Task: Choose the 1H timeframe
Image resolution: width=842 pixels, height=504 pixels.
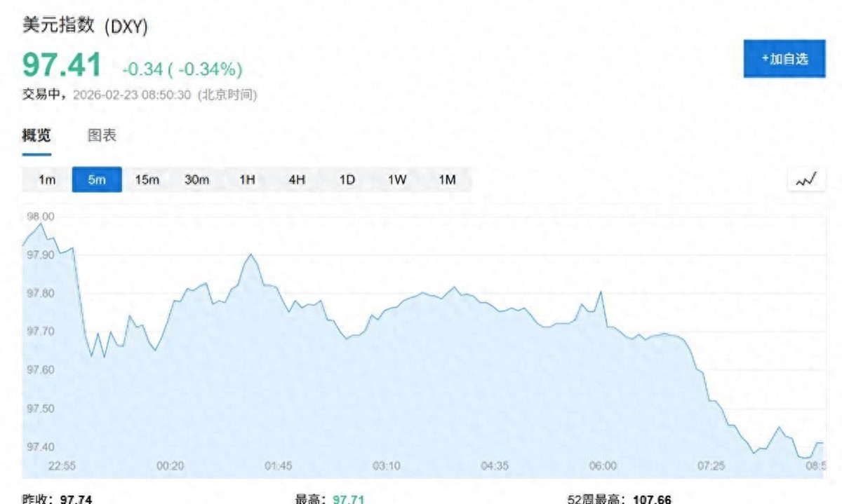Action: point(247,180)
